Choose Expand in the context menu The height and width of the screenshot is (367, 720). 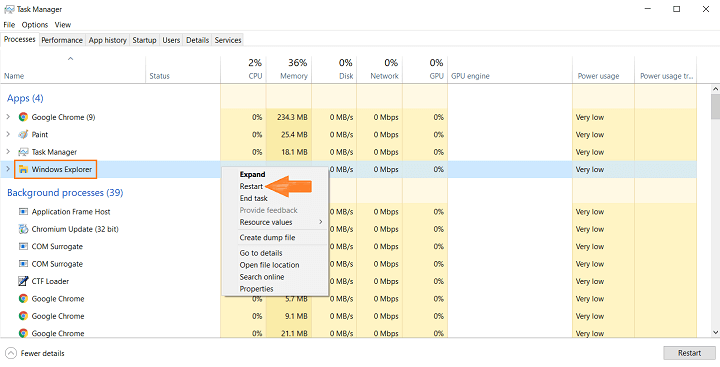coord(252,175)
